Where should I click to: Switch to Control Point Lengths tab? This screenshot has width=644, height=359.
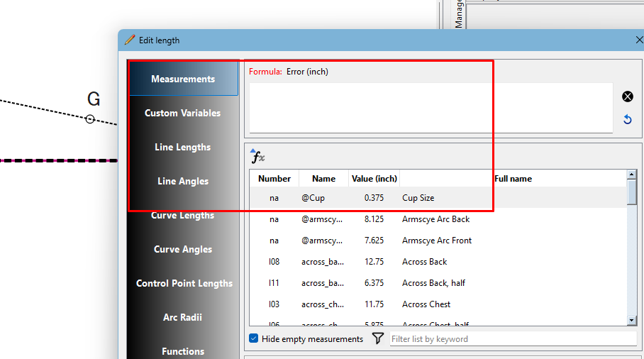pos(184,283)
